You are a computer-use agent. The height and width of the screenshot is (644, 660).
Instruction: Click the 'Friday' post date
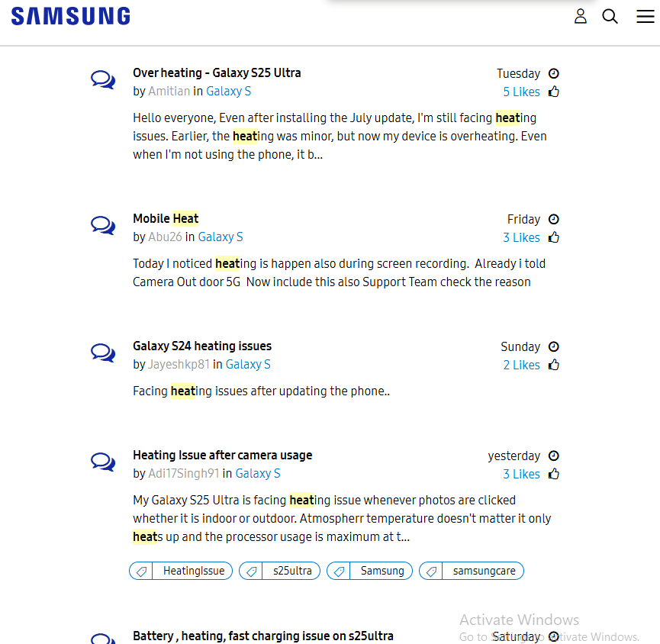(523, 219)
